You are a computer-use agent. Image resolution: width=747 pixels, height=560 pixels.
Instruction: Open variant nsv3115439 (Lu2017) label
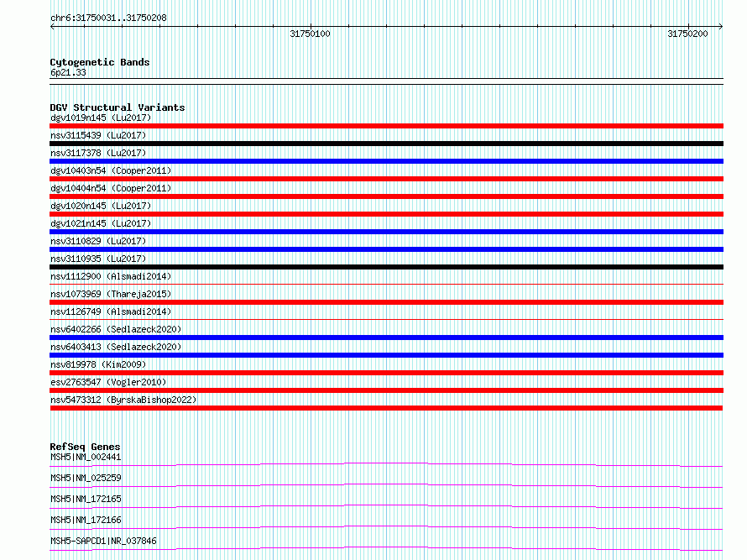pos(98,135)
